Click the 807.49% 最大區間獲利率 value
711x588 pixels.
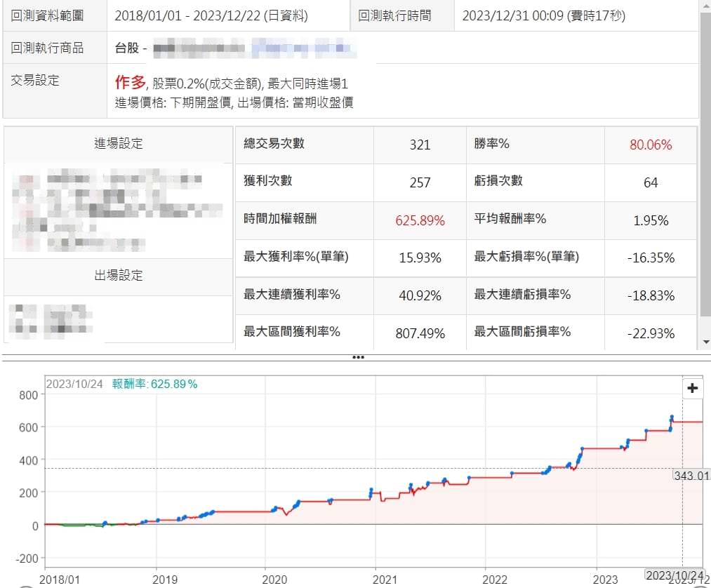pyautogui.click(x=420, y=333)
